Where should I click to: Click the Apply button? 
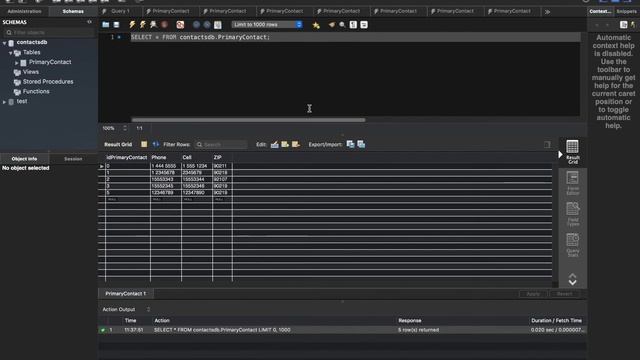(x=533, y=294)
